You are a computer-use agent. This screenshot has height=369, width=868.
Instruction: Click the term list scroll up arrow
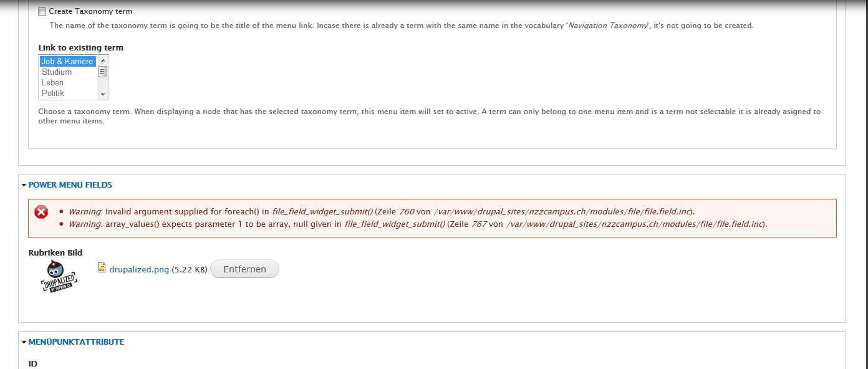coord(103,60)
